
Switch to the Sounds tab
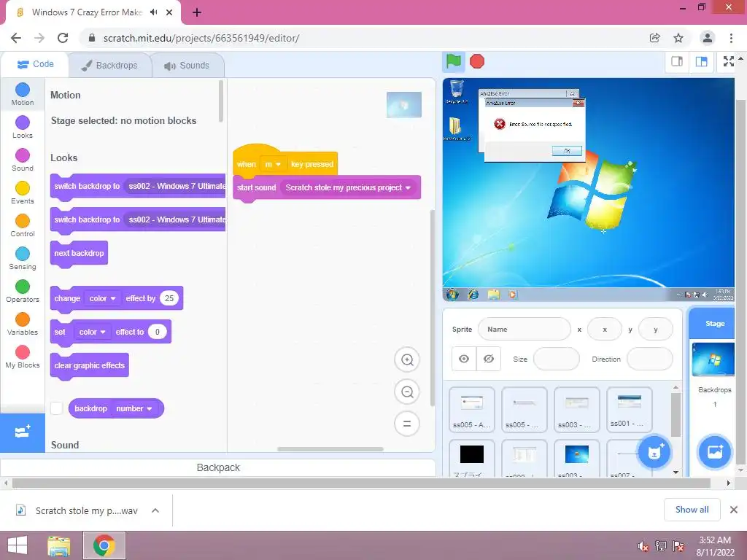187,65
